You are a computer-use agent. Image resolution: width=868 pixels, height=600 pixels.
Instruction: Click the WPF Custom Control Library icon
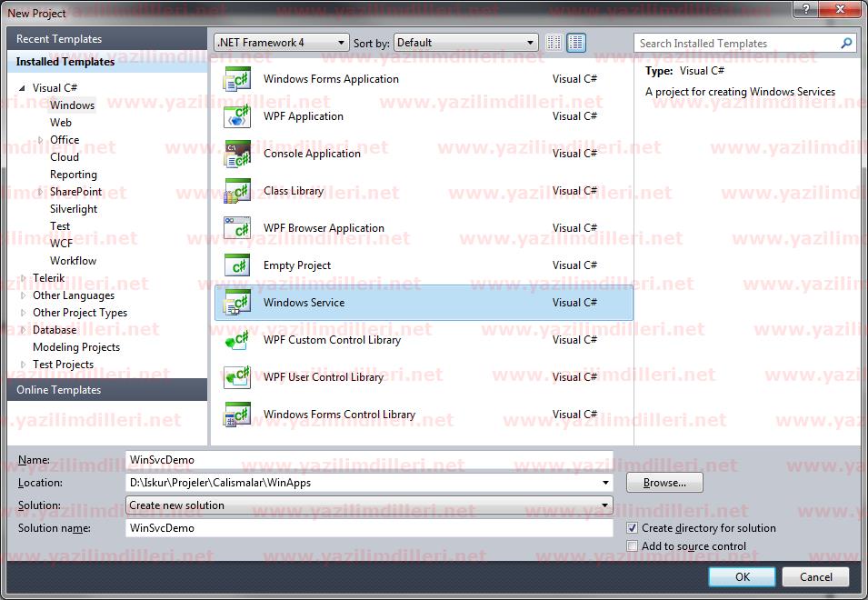[237, 340]
